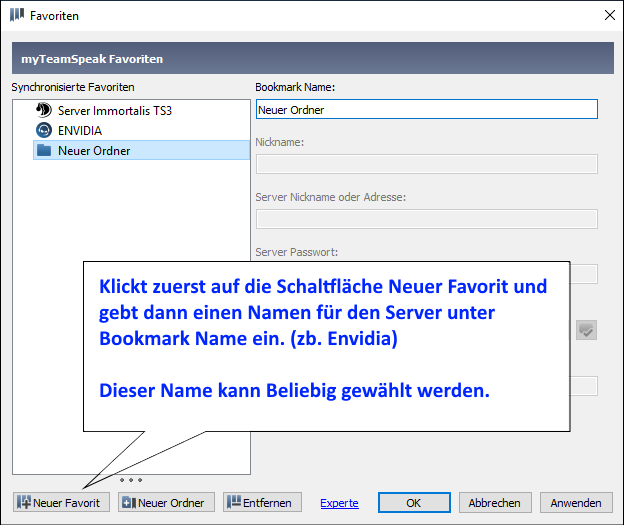
Task: Click the ENVIDIA server headset icon
Action: (x=43, y=130)
